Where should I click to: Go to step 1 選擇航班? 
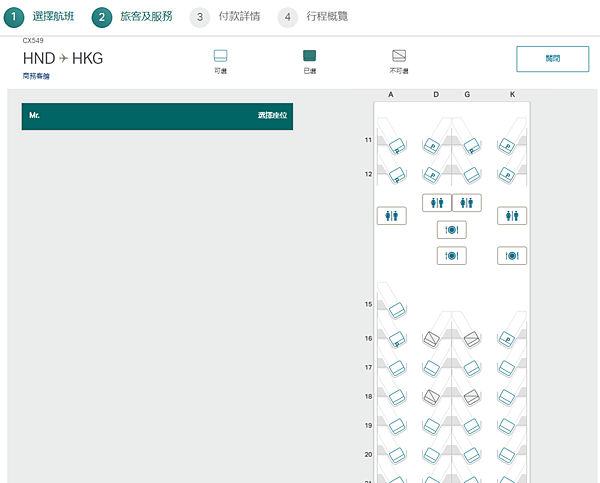coord(39,17)
